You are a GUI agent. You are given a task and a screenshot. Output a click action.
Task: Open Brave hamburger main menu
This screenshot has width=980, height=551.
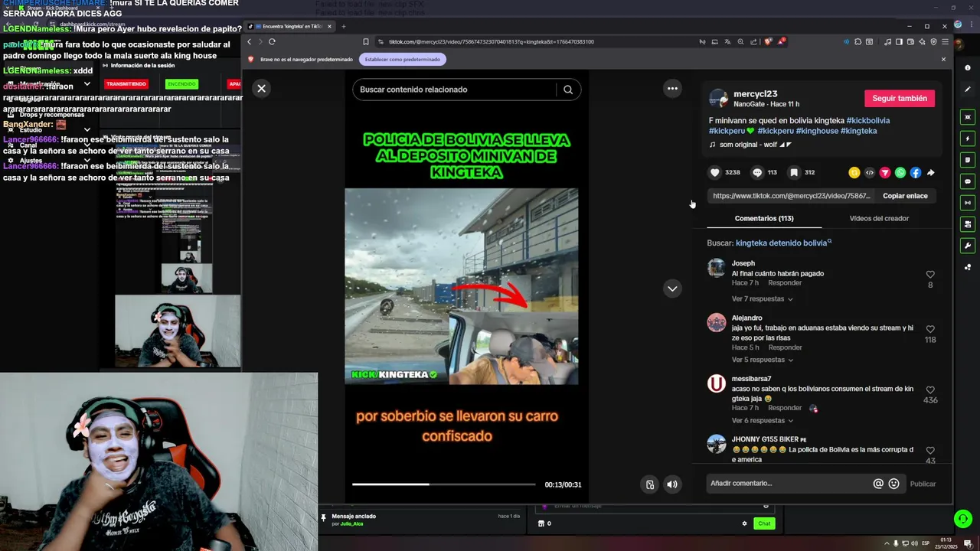(945, 41)
